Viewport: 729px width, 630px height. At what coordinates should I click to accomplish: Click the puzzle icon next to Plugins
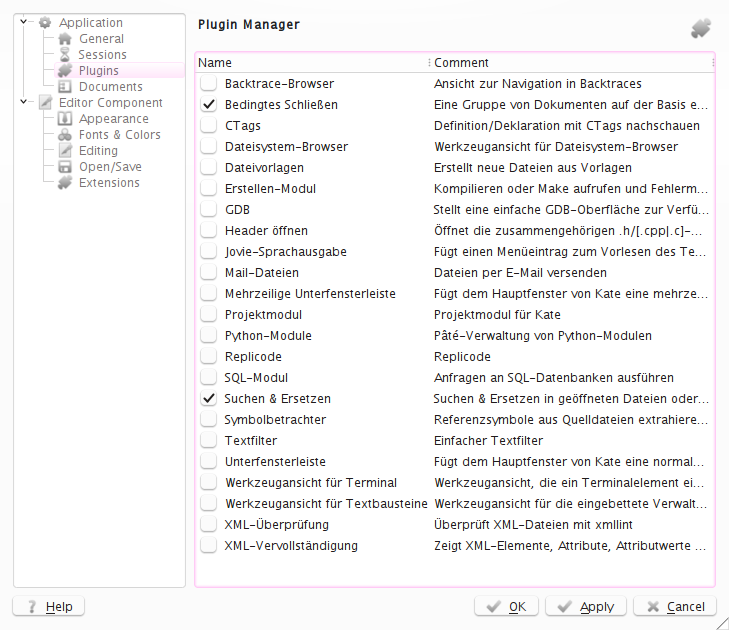(x=65, y=70)
